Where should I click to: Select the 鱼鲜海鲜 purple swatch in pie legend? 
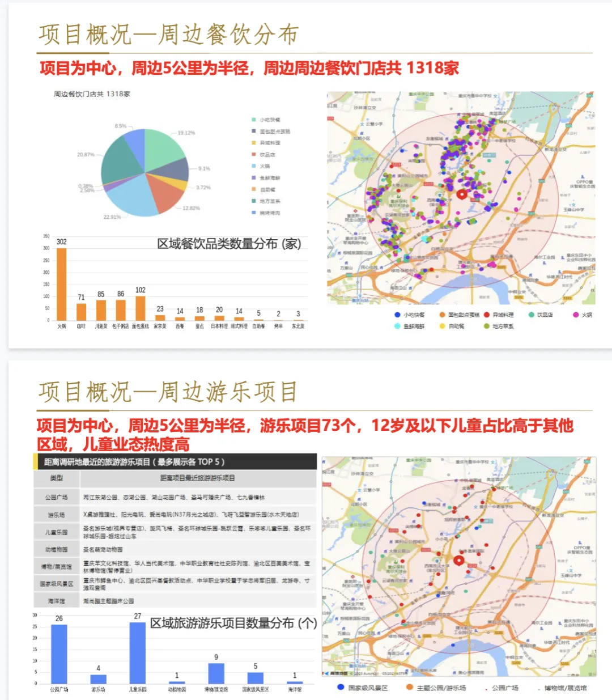(254, 177)
